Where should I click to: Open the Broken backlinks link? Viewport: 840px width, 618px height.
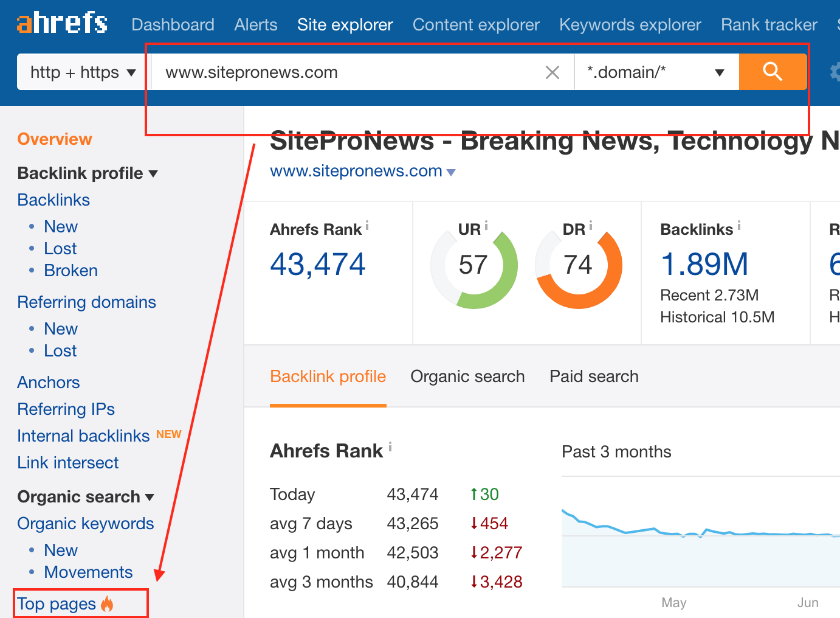coord(71,271)
